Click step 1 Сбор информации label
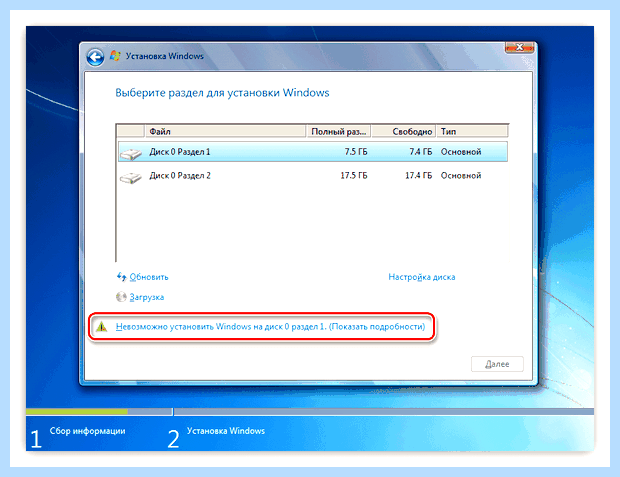The height and width of the screenshot is (477, 620). click(87, 431)
